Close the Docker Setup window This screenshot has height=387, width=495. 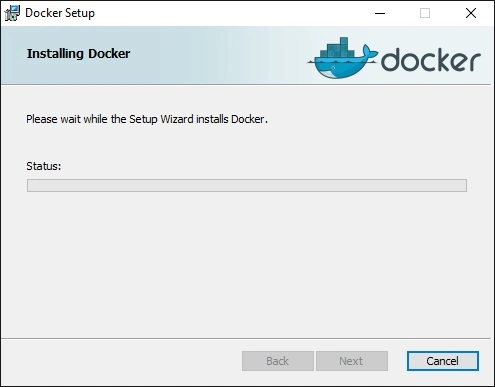click(x=471, y=13)
